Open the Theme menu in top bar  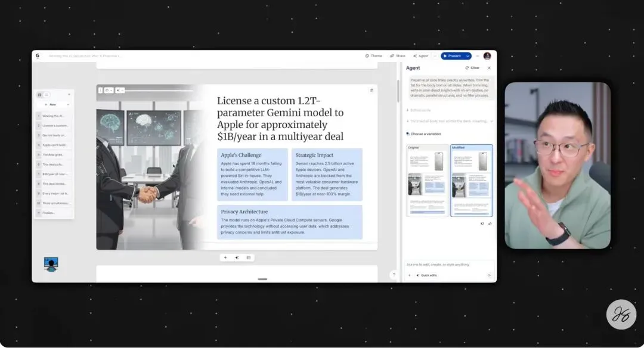point(373,56)
